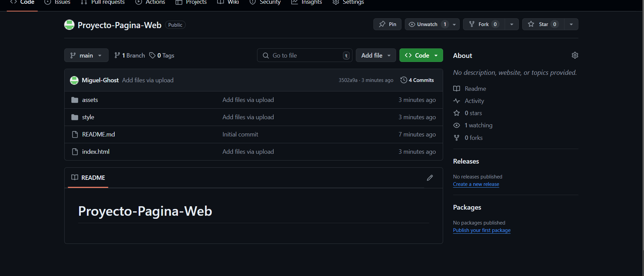Select the README tab
The height and width of the screenshot is (276, 644).
(88, 178)
